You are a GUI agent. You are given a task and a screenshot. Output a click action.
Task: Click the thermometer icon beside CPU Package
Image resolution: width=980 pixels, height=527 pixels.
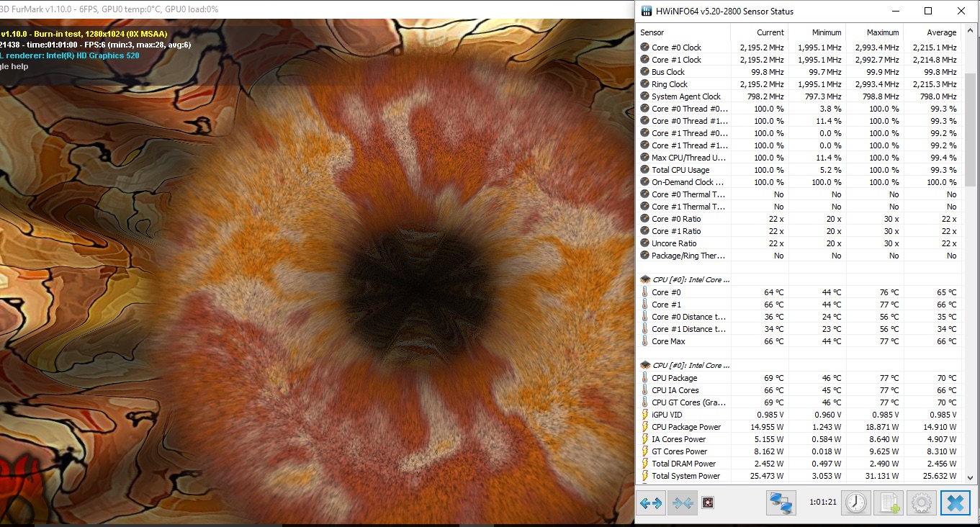pyautogui.click(x=644, y=378)
